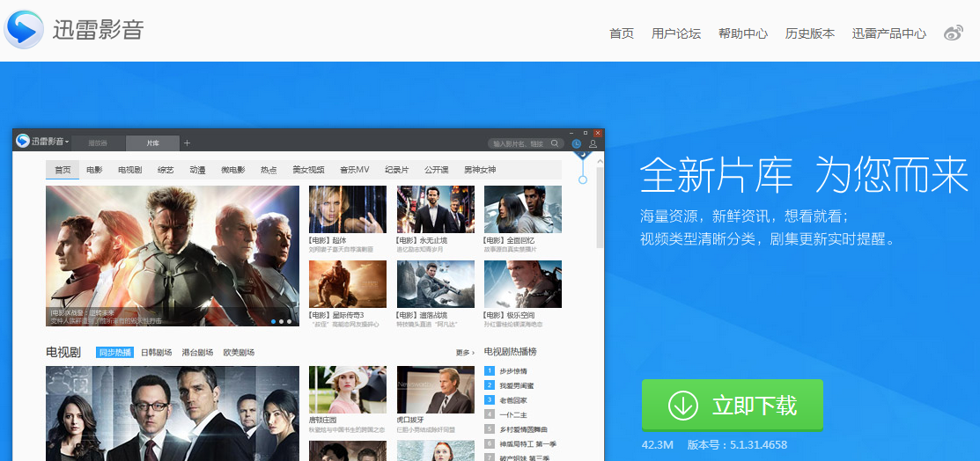Screen dimensions: 980x461
Task: Select the 综艺 category tab
Action: click(x=166, y=170)
